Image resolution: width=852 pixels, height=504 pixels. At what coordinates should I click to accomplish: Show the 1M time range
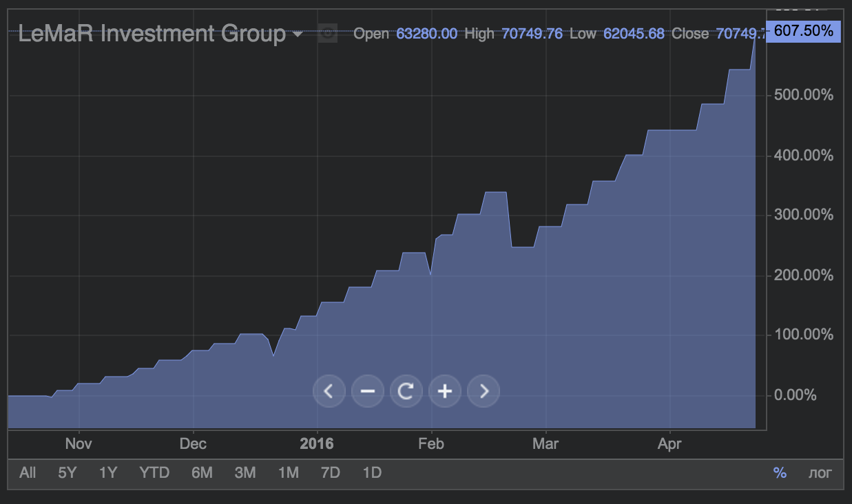click(x=288, y=473)
